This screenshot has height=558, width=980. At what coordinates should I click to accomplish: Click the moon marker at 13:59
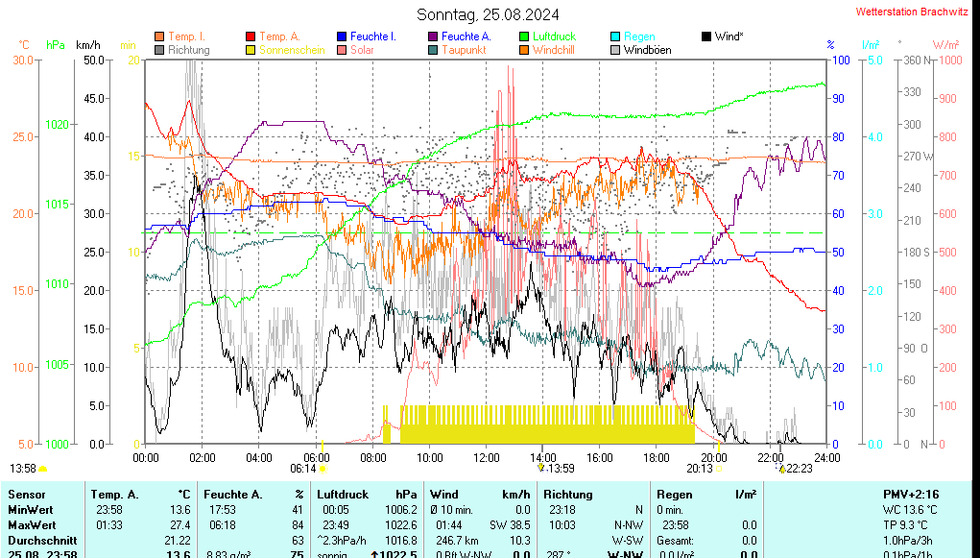pyautogui.click(x=541, y=468)
